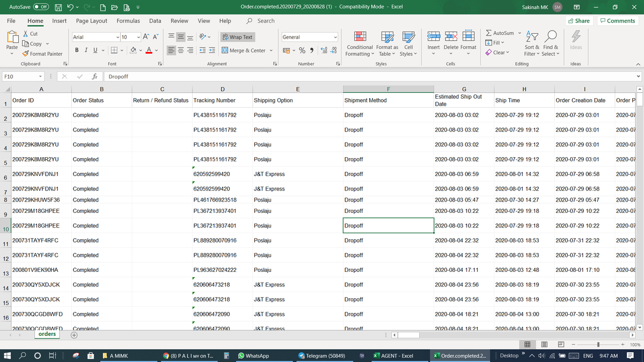Screen dimensions: 644x362
Task: Expand Merge & Center dropdown arrow
Action: coord(271,50)
